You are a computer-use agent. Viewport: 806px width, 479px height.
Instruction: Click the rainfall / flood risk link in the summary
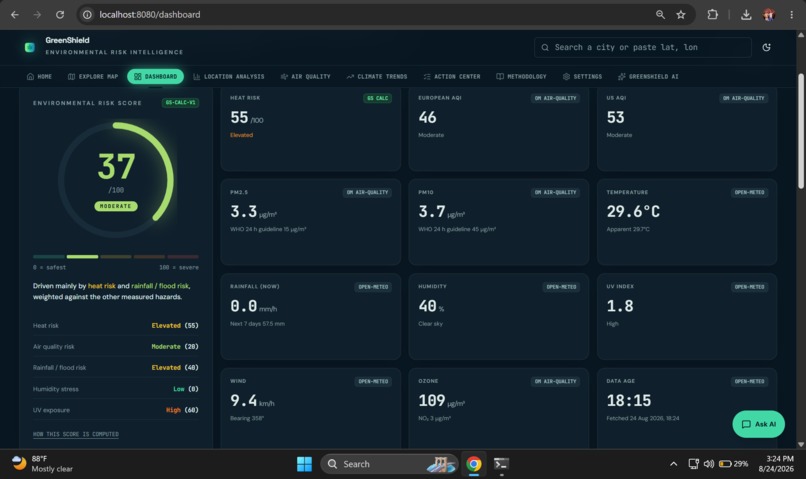coord(160,286)
